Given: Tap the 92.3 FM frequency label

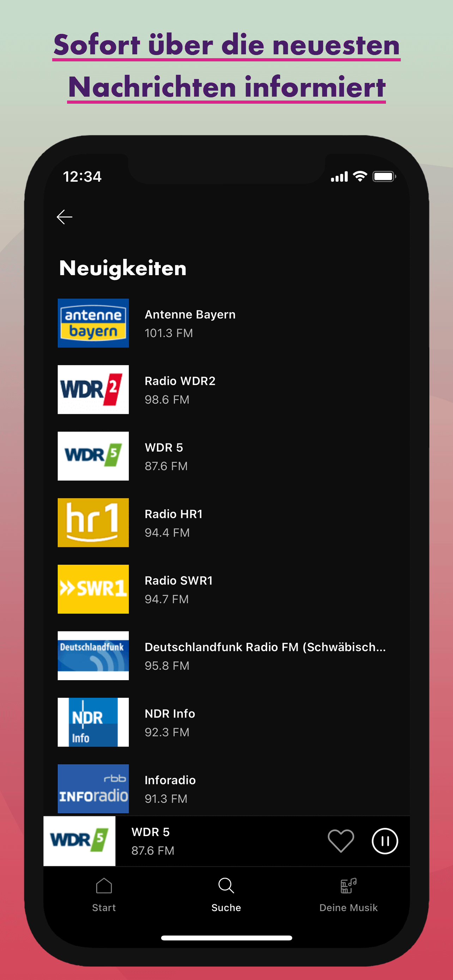Looking at the screenshot, I should [167, 732].
